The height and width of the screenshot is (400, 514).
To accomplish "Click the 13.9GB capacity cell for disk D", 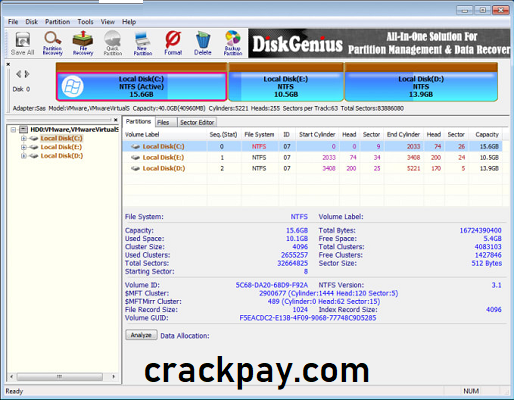I will coord(489,168).
